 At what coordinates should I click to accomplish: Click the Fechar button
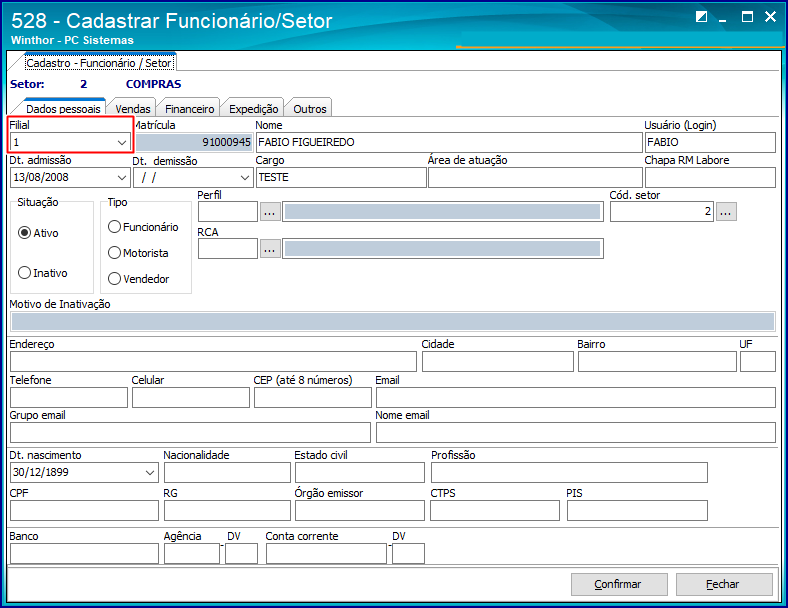724,584
